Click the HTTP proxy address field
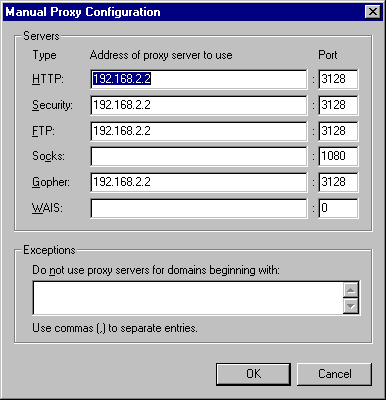Screen dimensions: 386x400 tap(199, 79)
